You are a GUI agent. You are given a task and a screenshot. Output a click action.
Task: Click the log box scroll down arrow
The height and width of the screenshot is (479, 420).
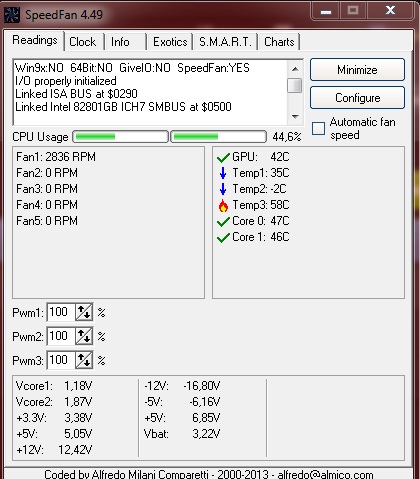[x=295, y=116]
